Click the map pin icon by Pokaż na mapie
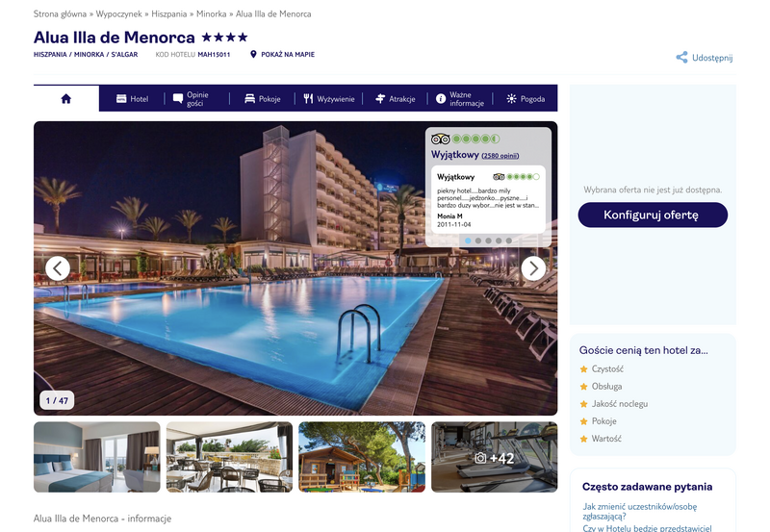 click(x=253, y=54)
